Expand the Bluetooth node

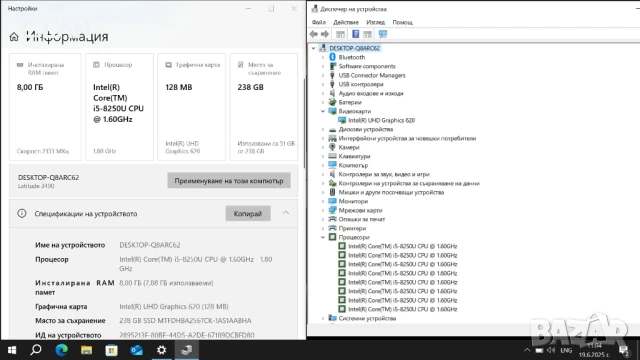point(323,57)
